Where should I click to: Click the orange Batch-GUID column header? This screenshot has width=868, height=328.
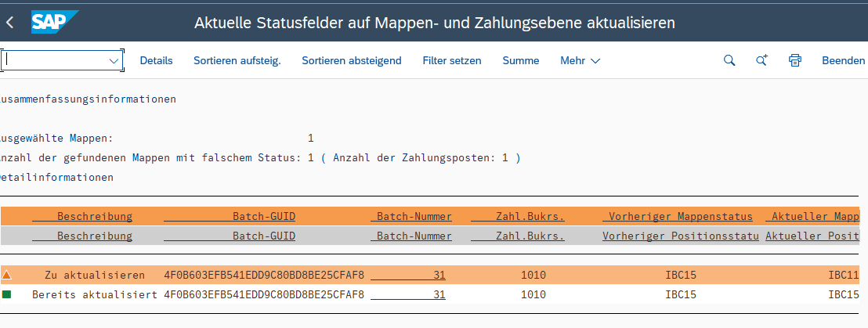[263, 216]
